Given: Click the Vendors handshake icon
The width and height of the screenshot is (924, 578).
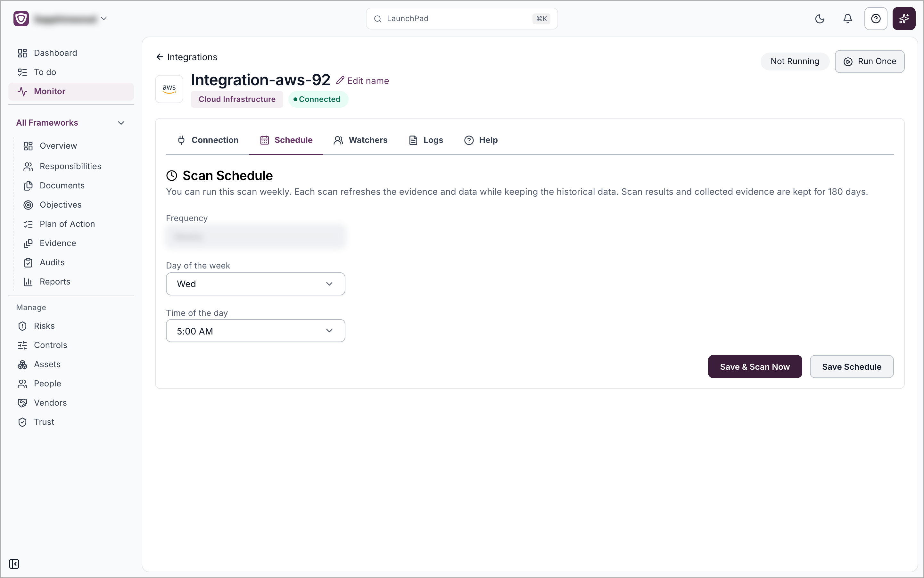Looking at the screenshot, I should (22, 402).
